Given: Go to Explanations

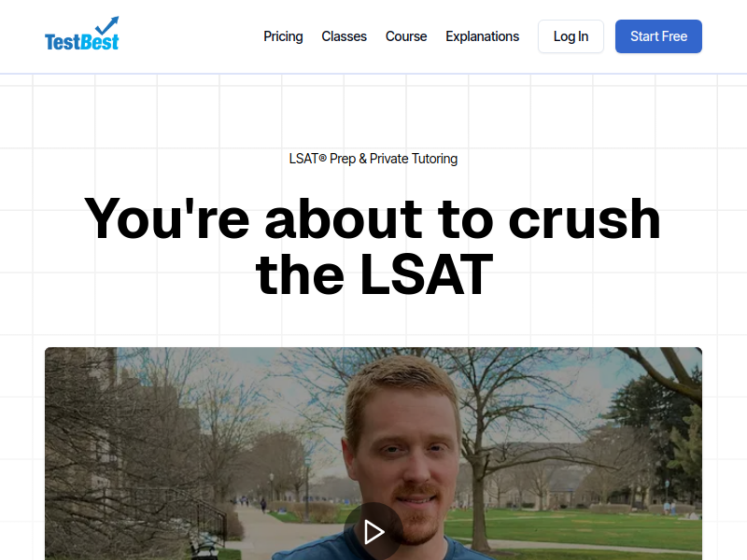Looking at the screenshot, I should pyautogui.click(x=482, y=36).
